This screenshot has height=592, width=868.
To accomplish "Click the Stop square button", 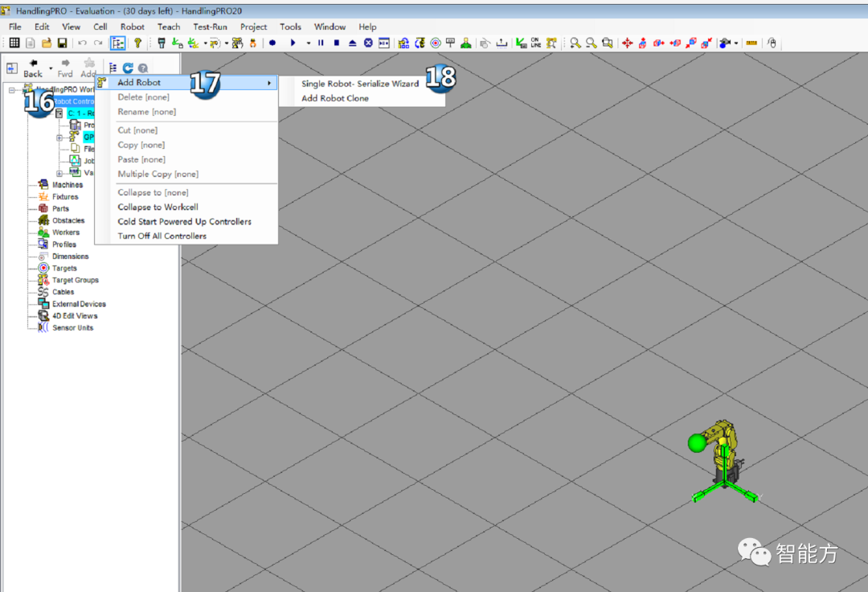I will (337, 43).
